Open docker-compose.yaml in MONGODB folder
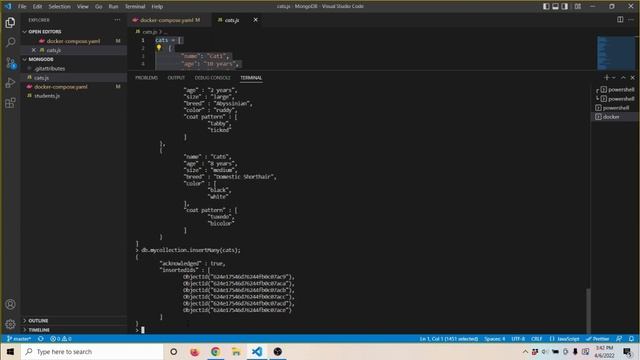 click(x=73, y=87)
